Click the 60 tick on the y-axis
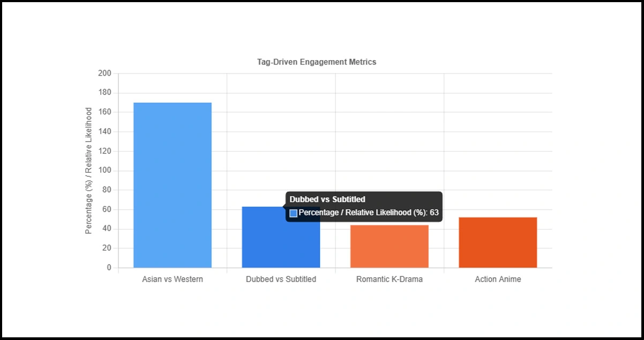644x340 pixels. 107,210
